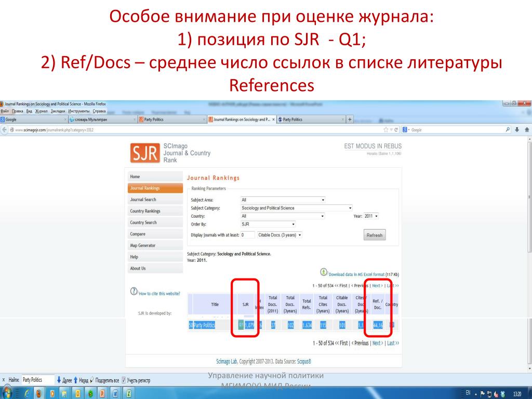Viewport: 532px width, 399px height.
Task: Click Download data in MS Excel format link
Action: pyautogui.click(x=356, y=274)
